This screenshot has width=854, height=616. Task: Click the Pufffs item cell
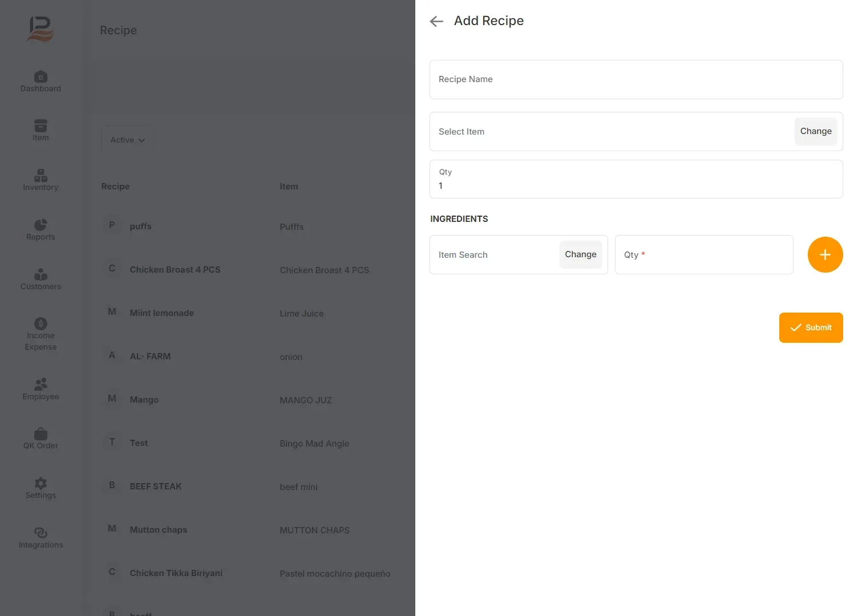[x=292, y=227]
